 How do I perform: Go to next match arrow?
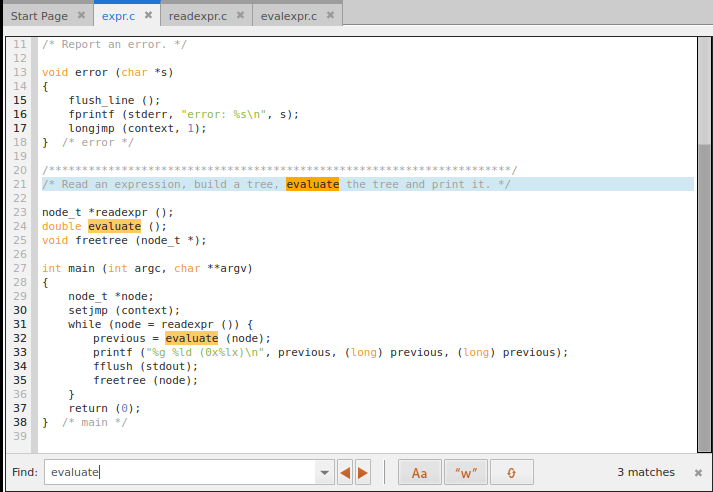coord(363,472)
